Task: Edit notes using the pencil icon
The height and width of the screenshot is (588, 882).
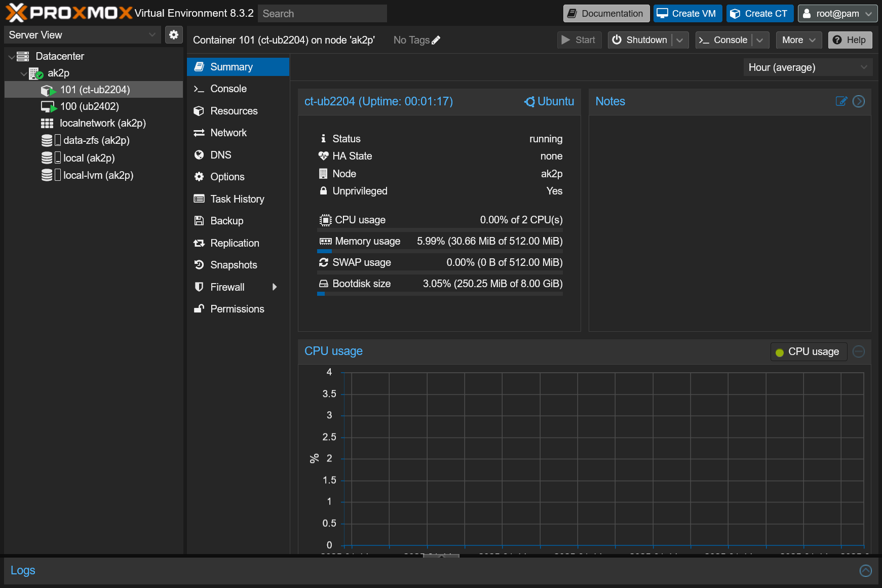Action: tap(841, 101)
